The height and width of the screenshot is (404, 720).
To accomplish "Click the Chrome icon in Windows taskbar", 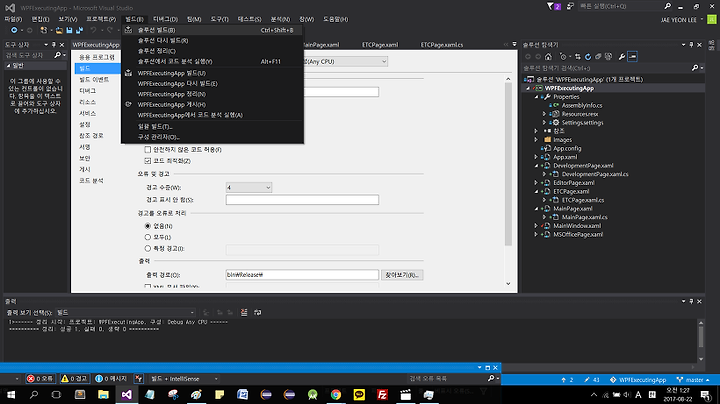I will (x=336, y=395).
